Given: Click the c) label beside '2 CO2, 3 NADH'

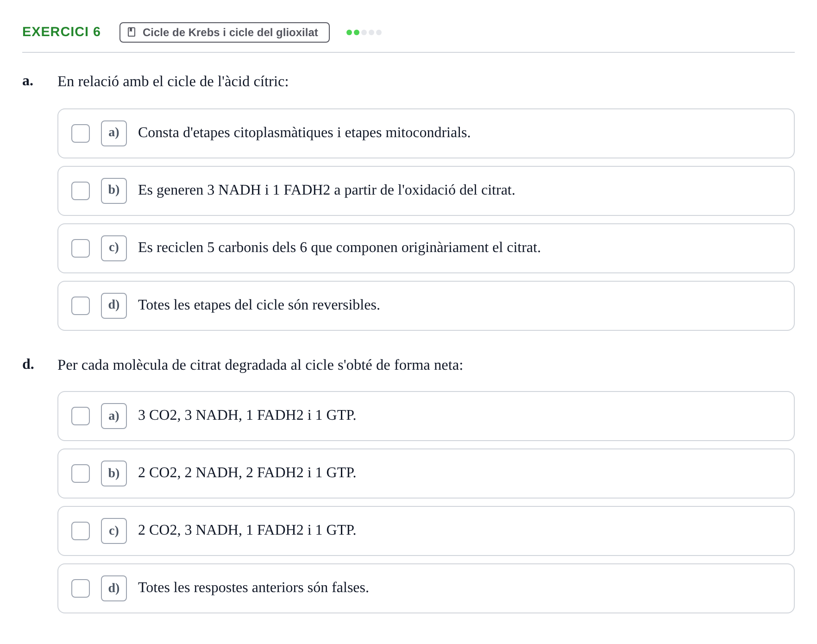Looking at the screenshot, I should pos(114,531).
